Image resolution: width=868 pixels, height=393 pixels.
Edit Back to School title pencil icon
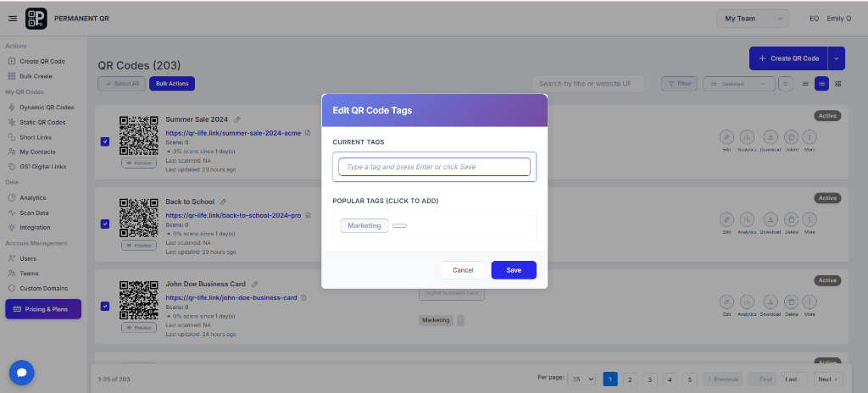[223, 202]
